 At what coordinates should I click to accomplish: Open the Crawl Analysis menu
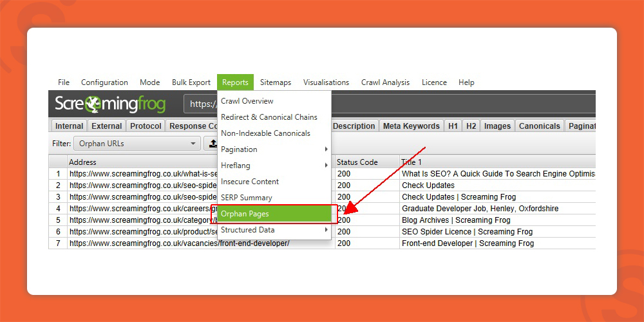pos(385,82)
